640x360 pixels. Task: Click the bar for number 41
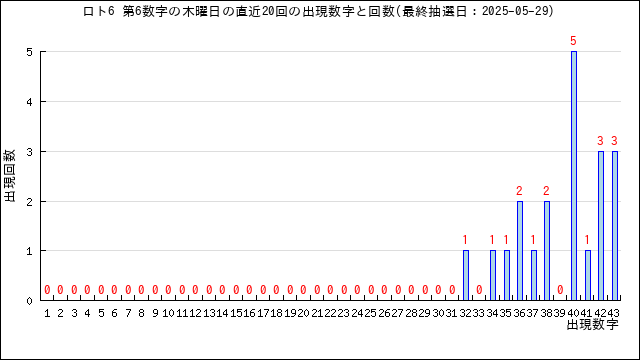click(x=587, y=276)
